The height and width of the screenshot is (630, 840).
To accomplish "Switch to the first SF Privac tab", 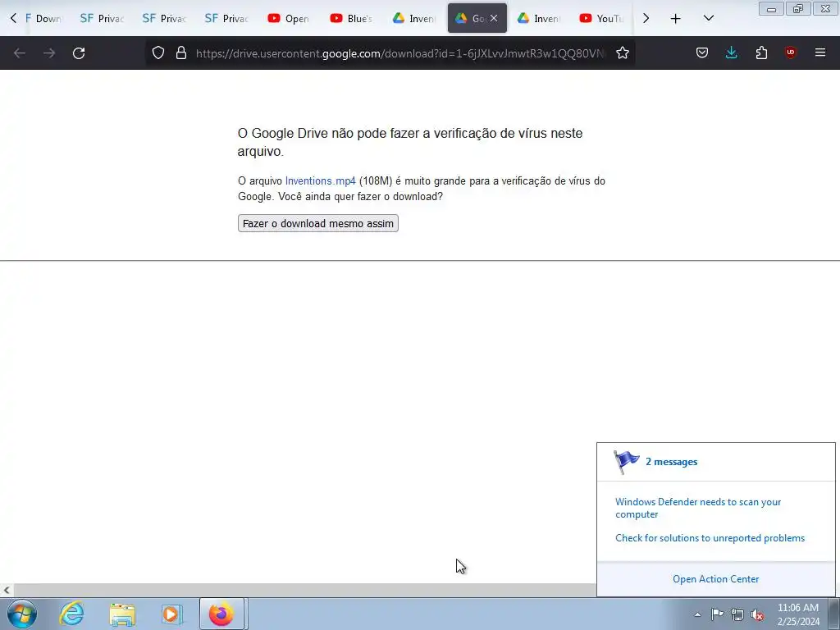I will pyautogui.click(x=102, y=18).
